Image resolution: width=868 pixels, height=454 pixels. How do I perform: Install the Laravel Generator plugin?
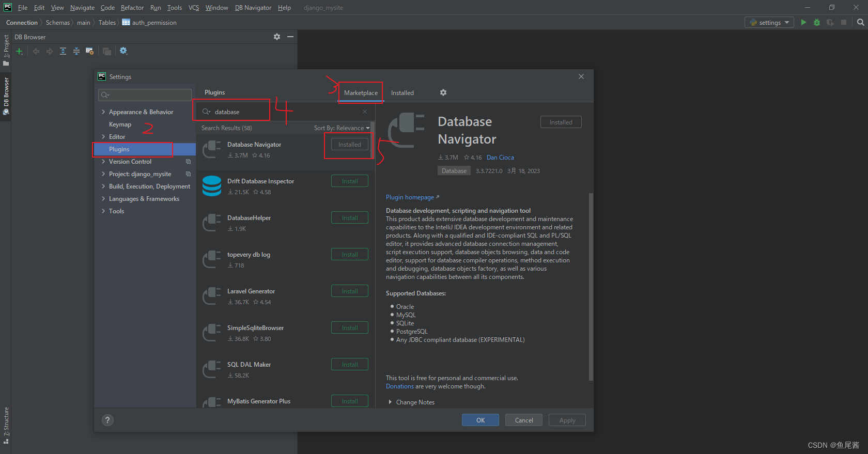(350, 291)
